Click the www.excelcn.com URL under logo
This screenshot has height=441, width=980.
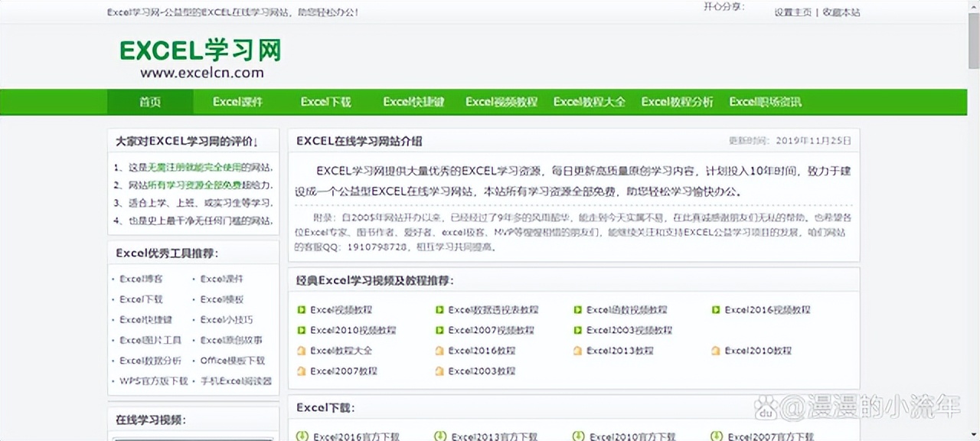202,73
